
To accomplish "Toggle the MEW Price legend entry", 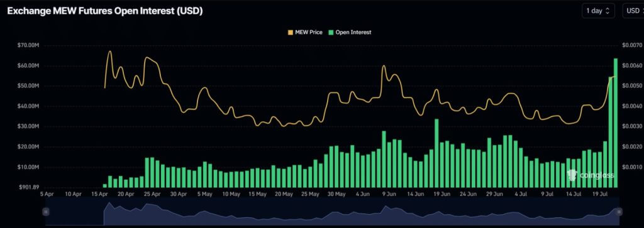I will [305, 32].
